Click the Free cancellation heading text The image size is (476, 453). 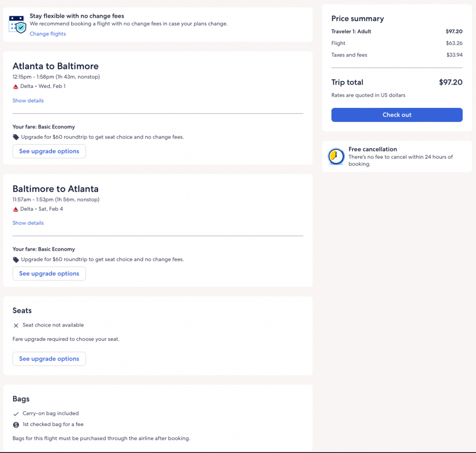(x=372, y=149)
